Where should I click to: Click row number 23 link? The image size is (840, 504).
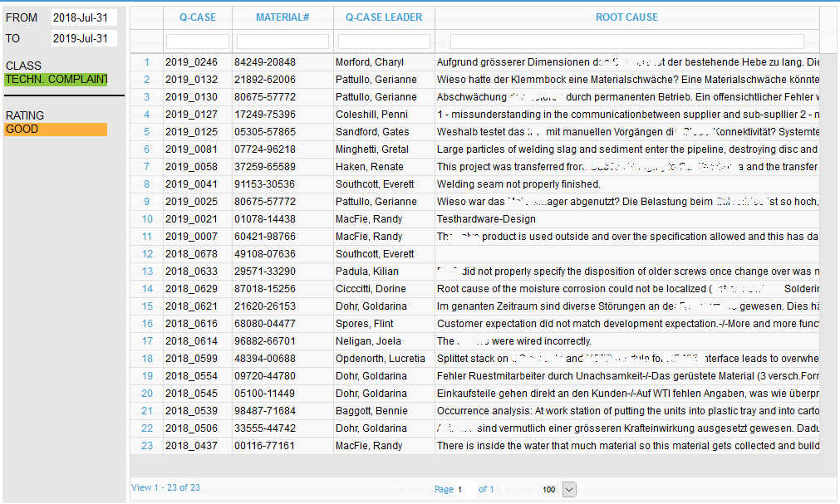[147, 446]
